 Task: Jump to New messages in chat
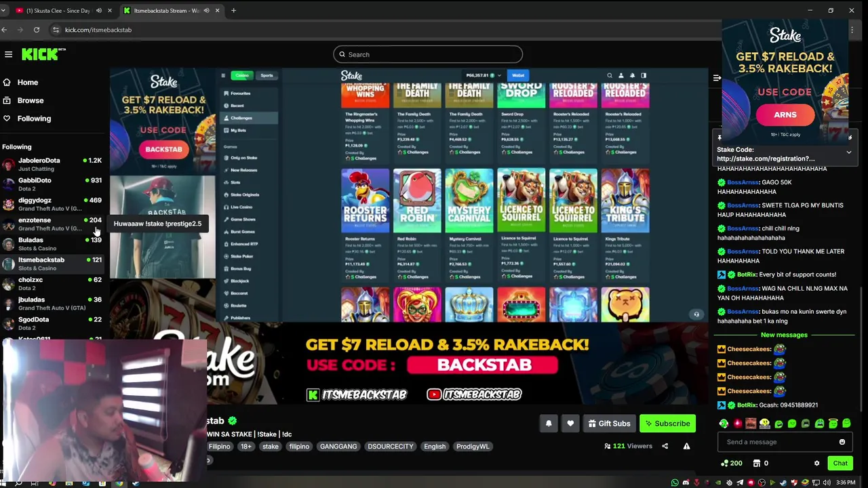pyautogui.click(x=784, y=335)
